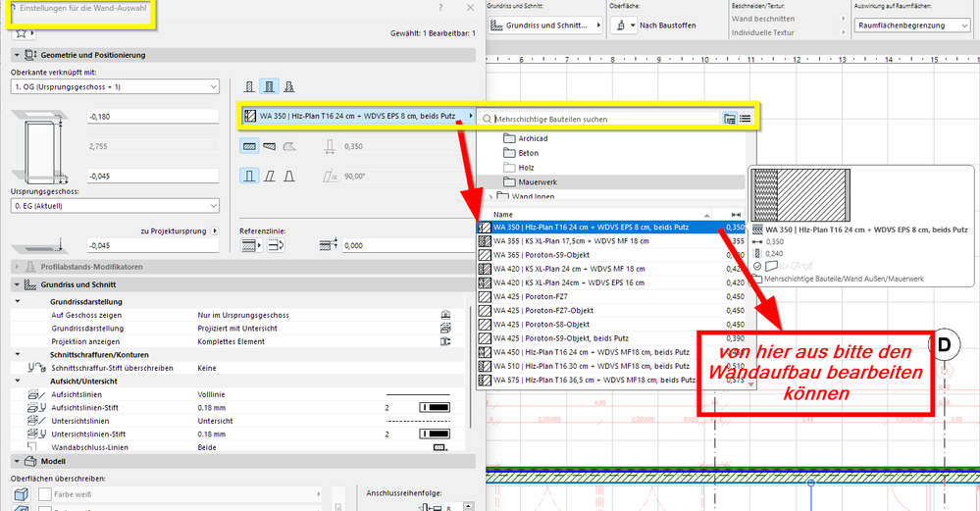Increase Anschlussreihenfolge stepper value
Image resolution: width=980 pixels, height=511 pixels.
point(468,505)
